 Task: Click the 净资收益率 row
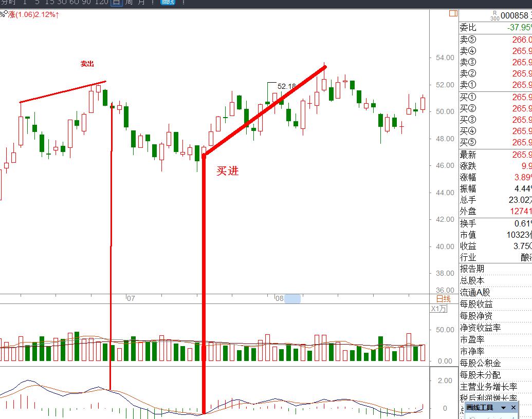coord(496,328)
